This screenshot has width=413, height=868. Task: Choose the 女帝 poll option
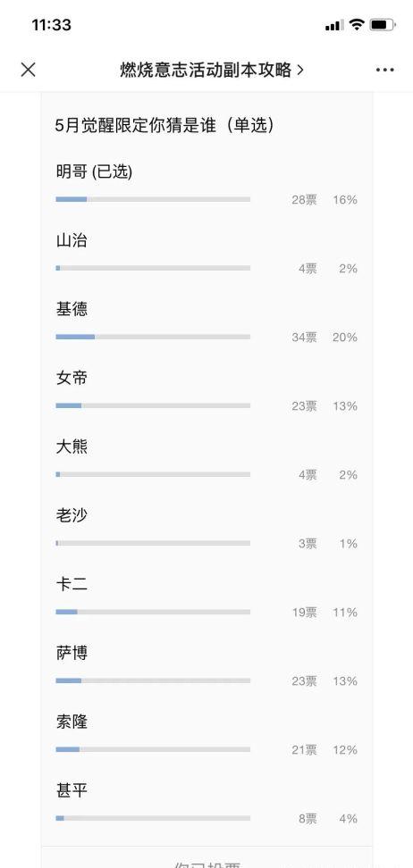click(206, 391)
